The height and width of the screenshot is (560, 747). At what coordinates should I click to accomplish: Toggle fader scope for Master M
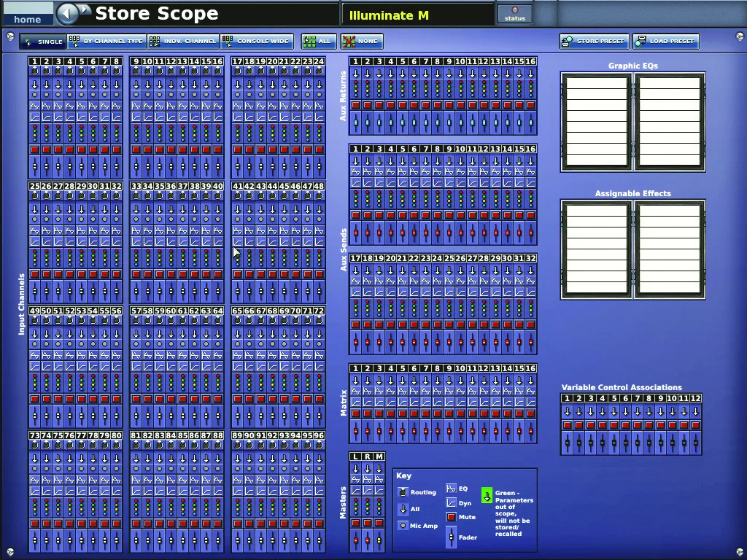tap(379, 540)
